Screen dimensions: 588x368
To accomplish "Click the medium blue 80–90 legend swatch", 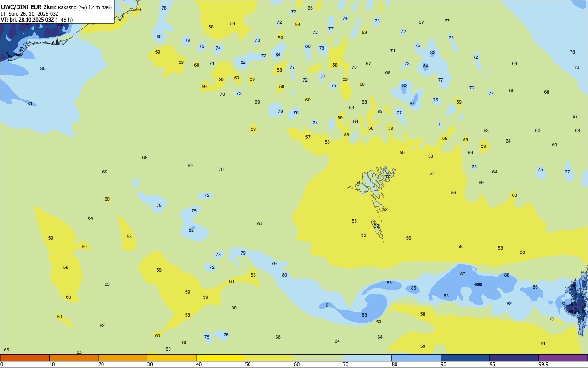I will (x=416, y=357).
